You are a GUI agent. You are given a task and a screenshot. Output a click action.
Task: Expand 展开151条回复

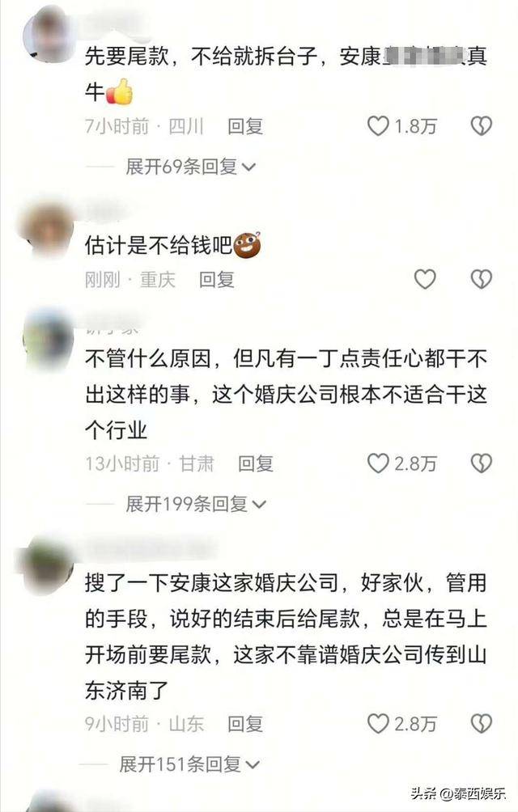coord(189,763)
